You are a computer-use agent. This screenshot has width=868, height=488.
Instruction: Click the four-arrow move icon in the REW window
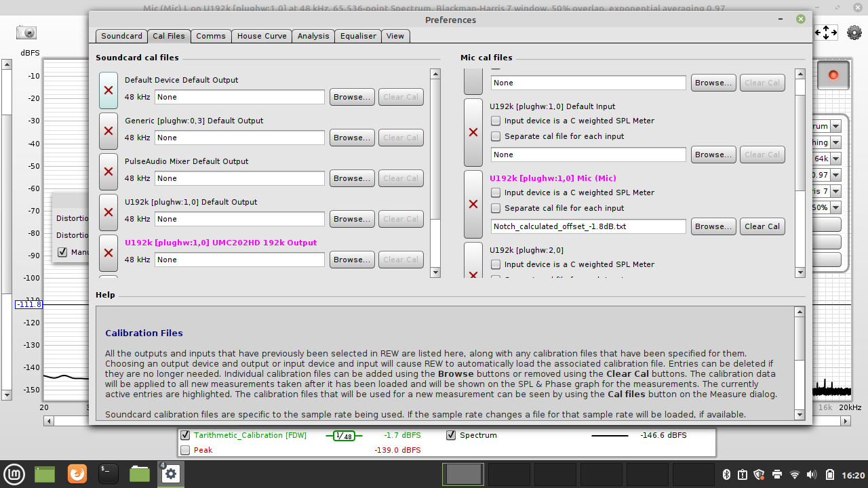826,32
